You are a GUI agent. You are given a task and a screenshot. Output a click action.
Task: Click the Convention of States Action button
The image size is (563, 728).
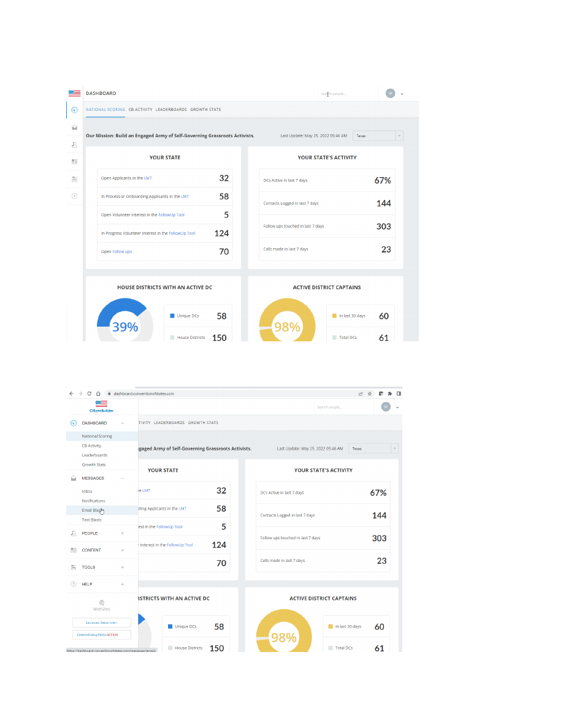pyautogui.click(x=102, y=635)
